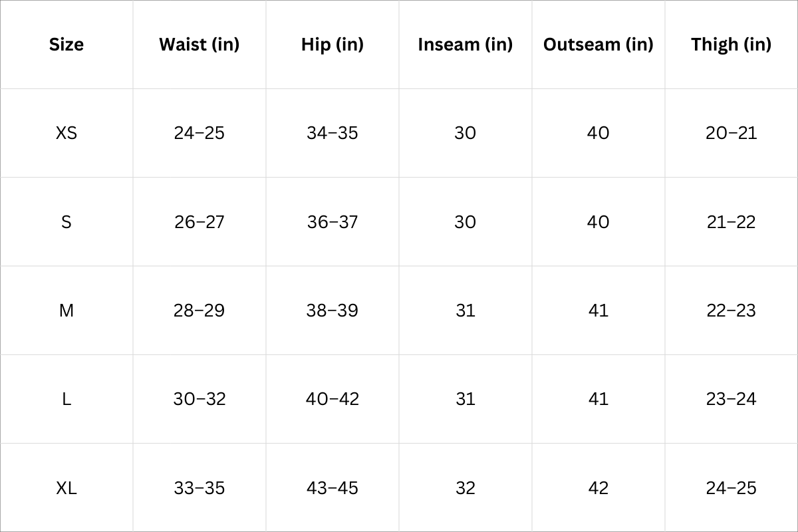
Task: Select the M waist value 28–29
Action: [x=199, y=311]
